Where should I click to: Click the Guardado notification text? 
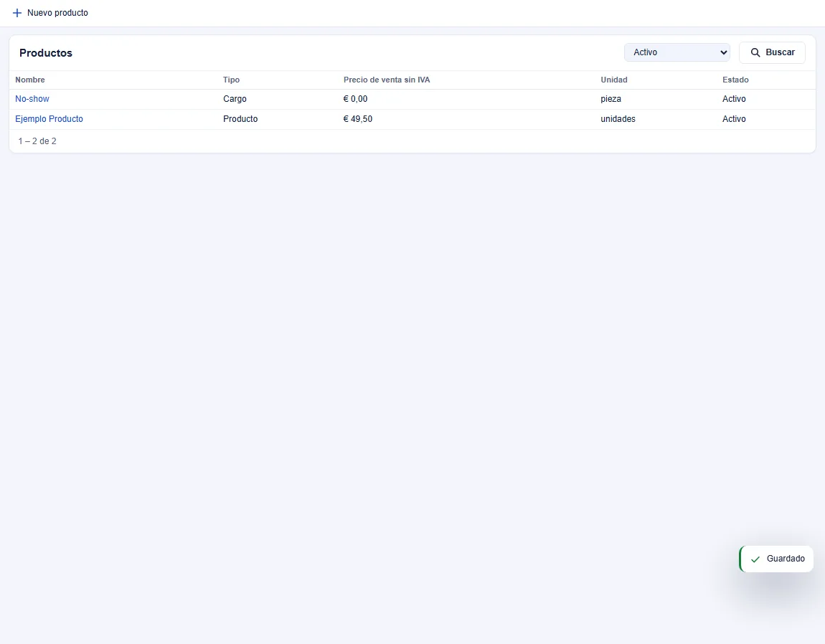coord(786,559)
